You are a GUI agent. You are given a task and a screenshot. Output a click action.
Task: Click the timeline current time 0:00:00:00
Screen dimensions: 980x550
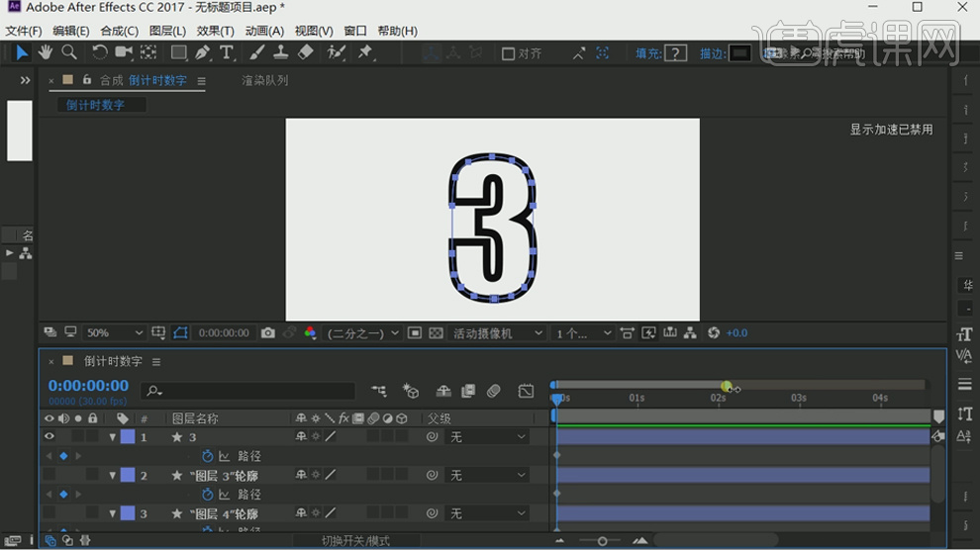click(x=88, y=386)
